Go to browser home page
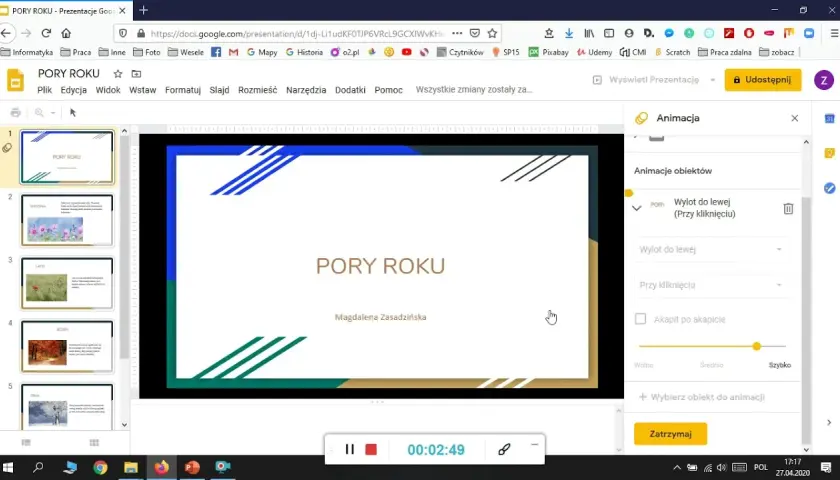 click(x=66, y=33)
